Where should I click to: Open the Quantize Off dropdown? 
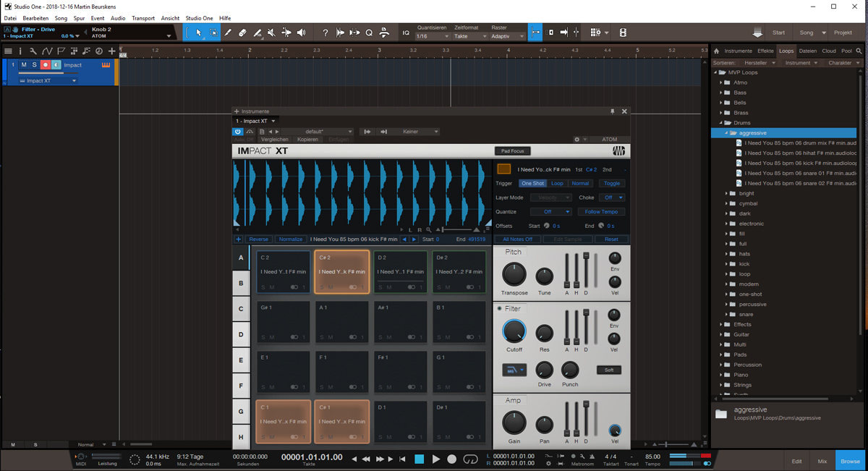pyautogui.click(x=551, y=212)
